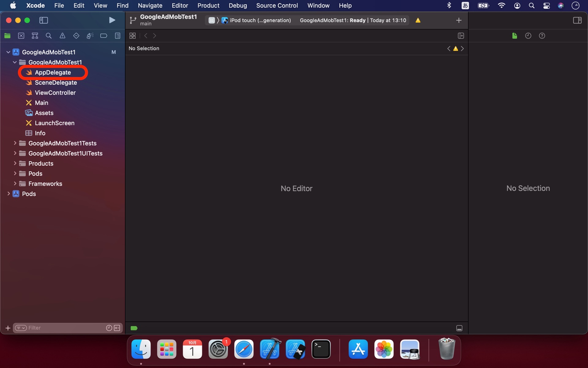
Task: Open the Project navigator folder icon
Action: tap(7, 36)
